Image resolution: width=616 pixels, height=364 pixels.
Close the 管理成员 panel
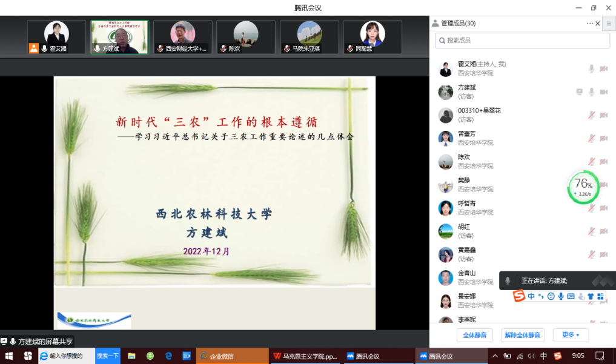(x=598, y=24)
